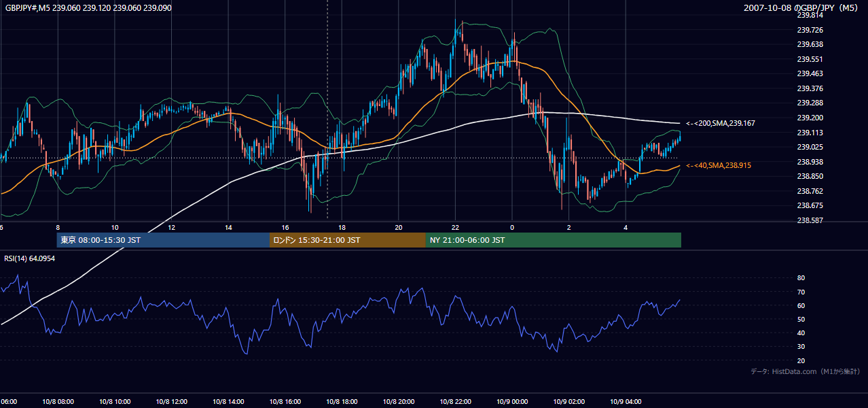This screenshot has width=868, height=408.
Task: Click hour label 0 under the price chart
Action: 512,227
